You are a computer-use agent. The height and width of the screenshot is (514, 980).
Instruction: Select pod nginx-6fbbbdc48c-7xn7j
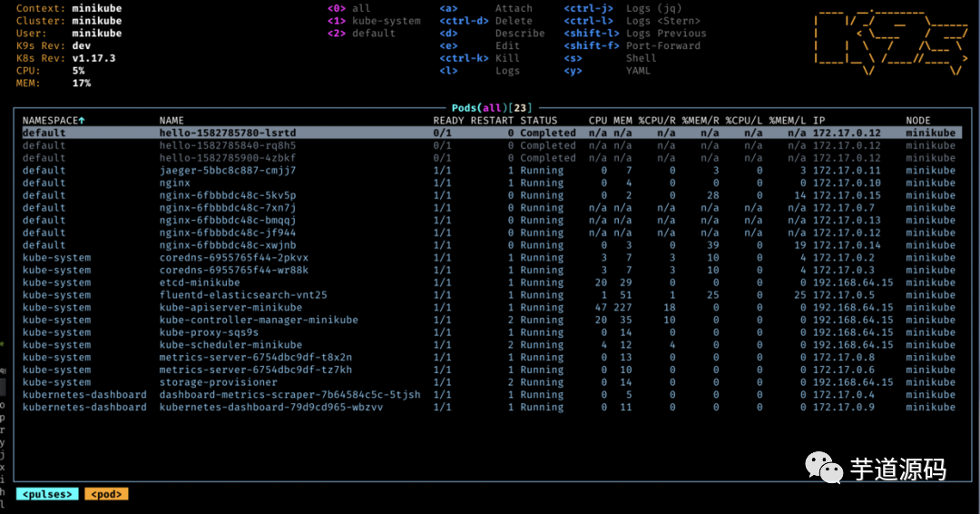(x=492, y=208)
